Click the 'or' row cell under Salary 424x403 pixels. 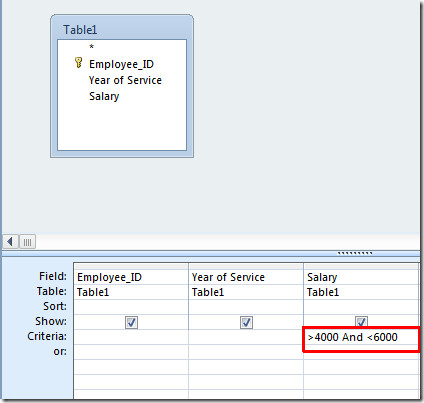(x=361, y=352)
